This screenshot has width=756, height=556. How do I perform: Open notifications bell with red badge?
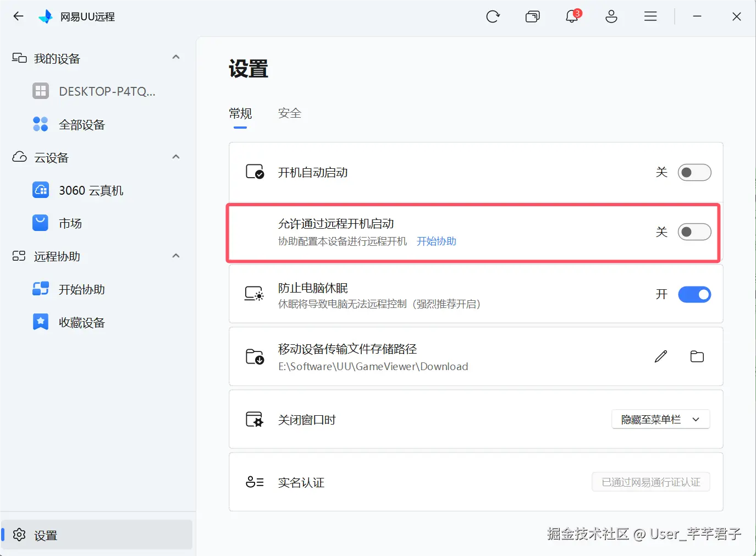[572, 16]
